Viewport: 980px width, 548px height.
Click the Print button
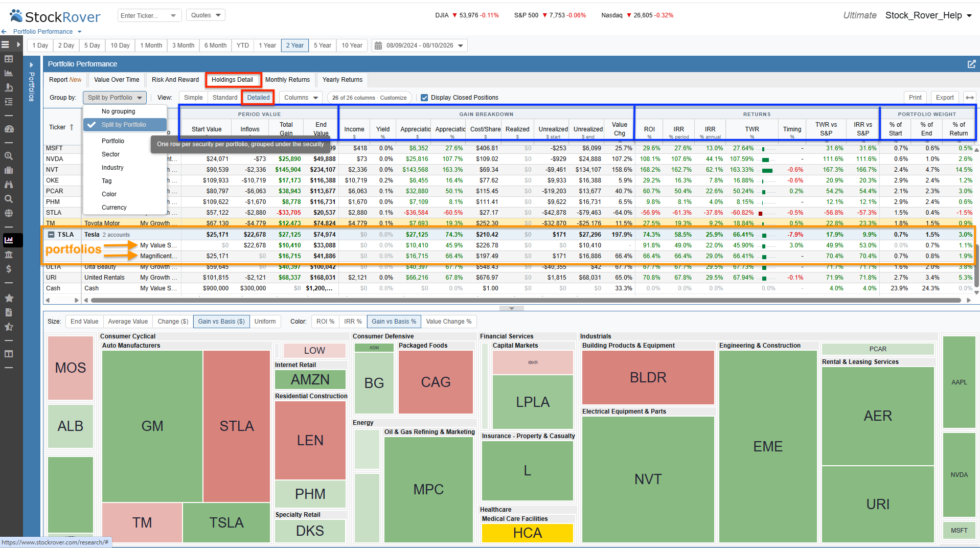tap(915, 98)
